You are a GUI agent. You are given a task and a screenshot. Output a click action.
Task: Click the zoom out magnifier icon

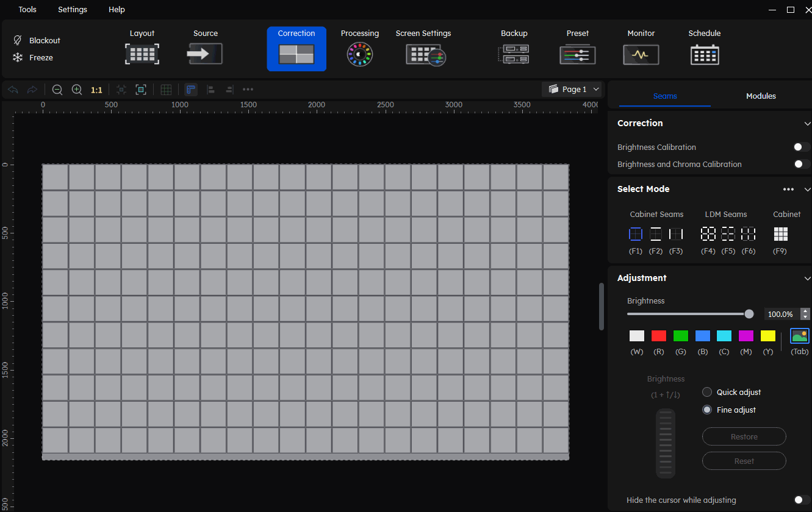point(57,90)
